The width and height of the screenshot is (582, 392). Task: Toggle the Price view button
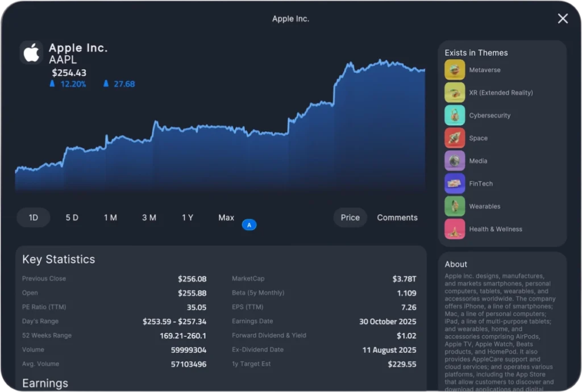[350, 218]
